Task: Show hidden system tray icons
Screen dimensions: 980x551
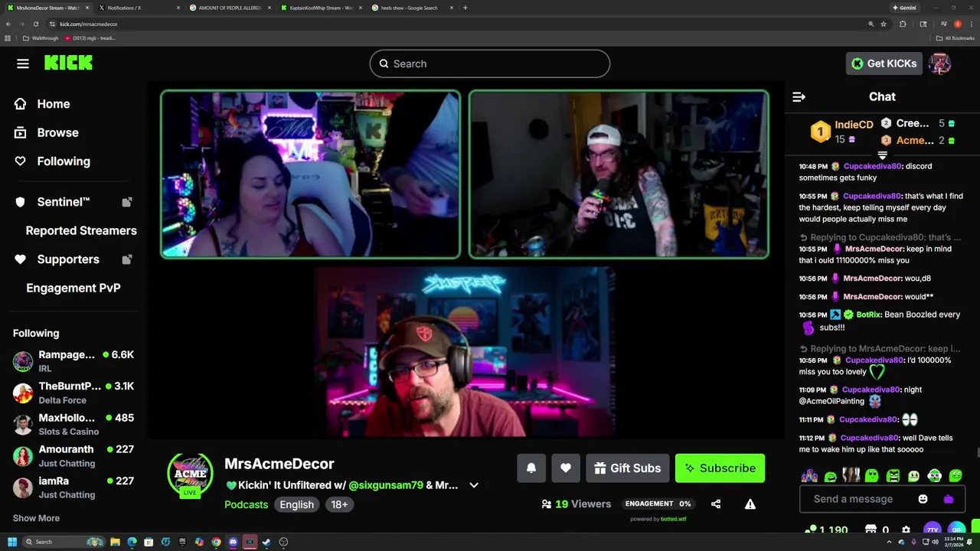Action: 889,542
